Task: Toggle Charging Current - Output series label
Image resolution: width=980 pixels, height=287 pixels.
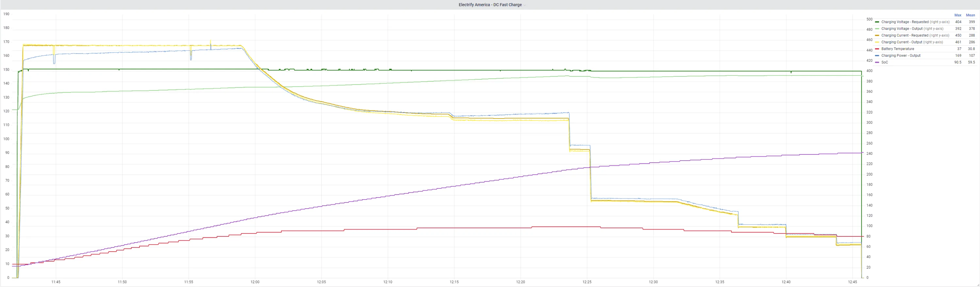Action: tap(902, 42)
